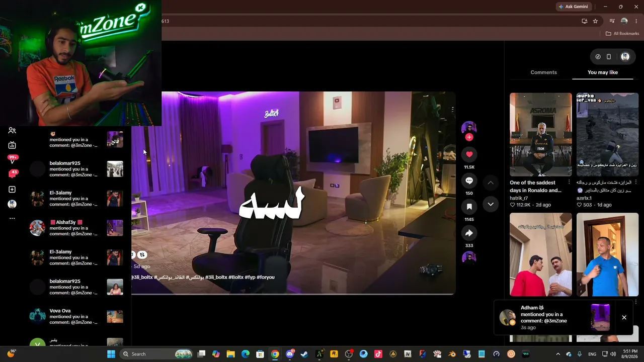
Task: Bookmark this page with the Chrome star
Action: pyautogui.click(x=595, y=21)
